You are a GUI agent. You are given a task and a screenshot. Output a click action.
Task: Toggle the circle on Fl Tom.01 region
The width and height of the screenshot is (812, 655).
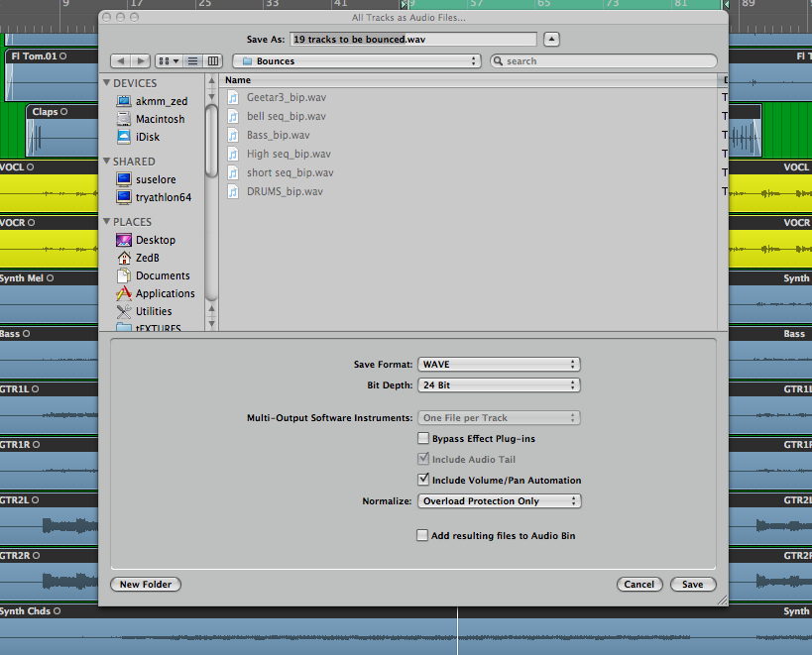tap(62, 55)
